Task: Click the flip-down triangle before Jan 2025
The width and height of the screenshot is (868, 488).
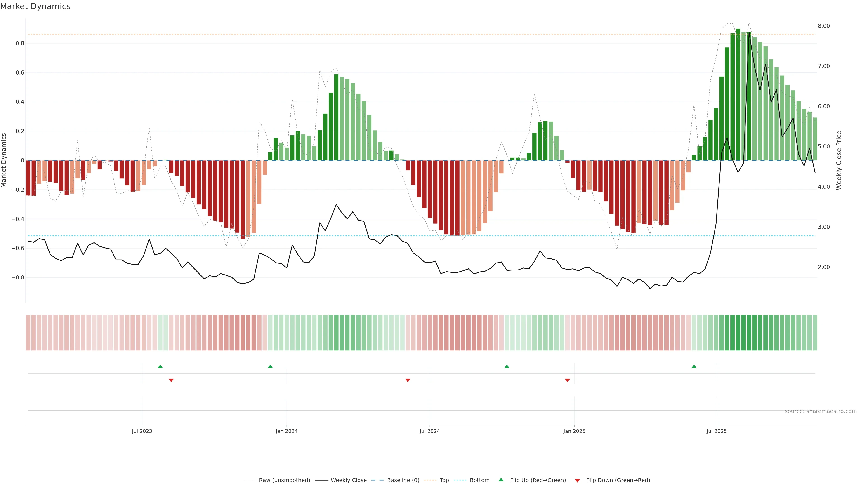Action: pos(567,380)
